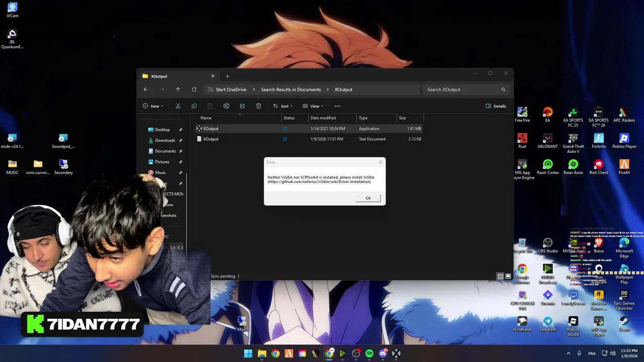Click the Copy icon in Explorer toolbar
Screen dimensions: 644x362
pos(194,106)
